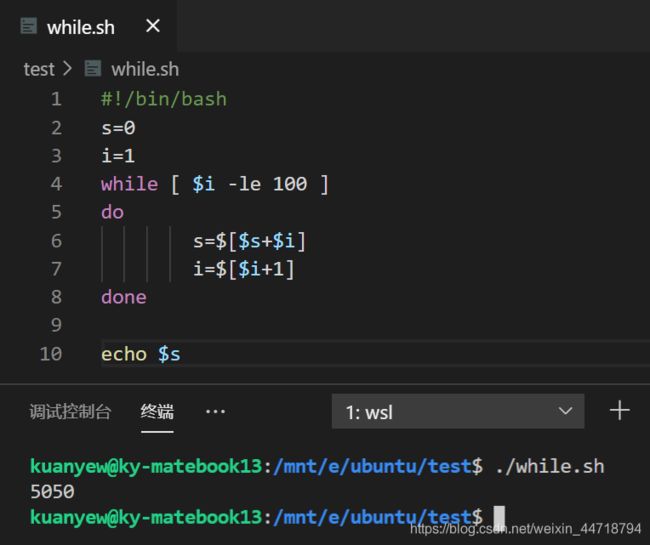Open the panel overflow ellipsis menu
The width and height of the screenshot is (650, 545).
point(215,412)
